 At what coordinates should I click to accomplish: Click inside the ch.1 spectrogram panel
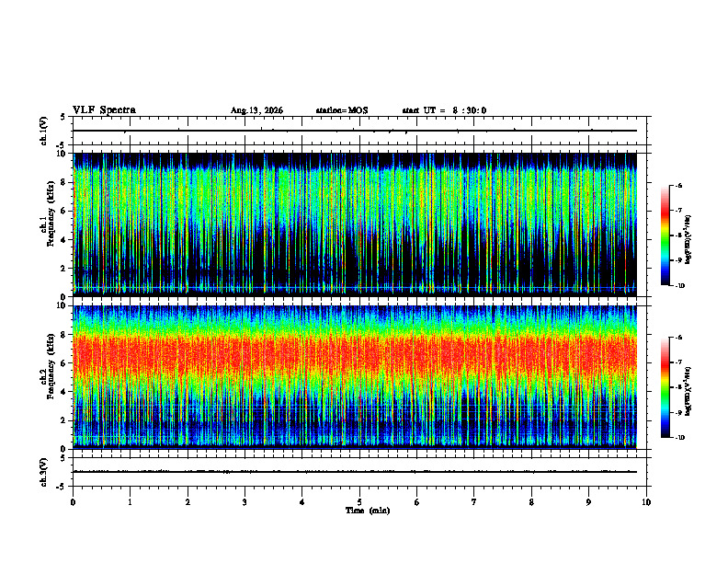[x=355, y=224]
